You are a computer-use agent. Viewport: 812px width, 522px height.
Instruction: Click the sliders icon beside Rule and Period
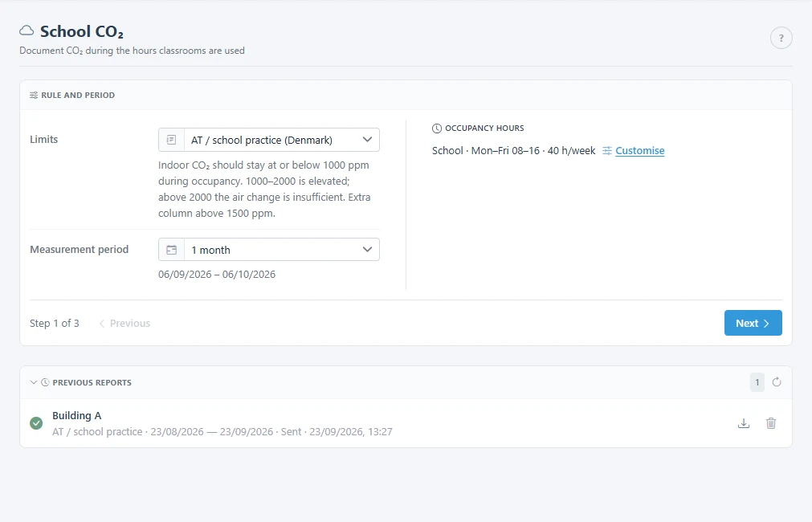click(x=34, y=96)
